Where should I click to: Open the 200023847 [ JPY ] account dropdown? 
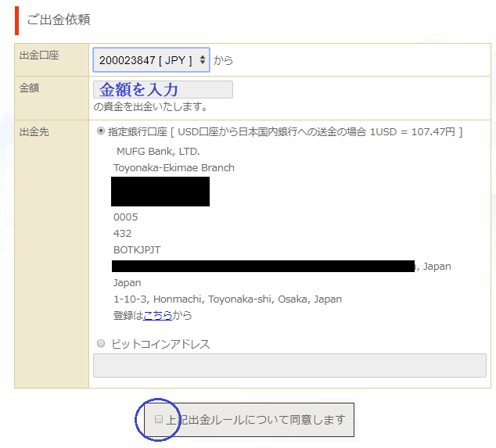[x=151, y=60]
